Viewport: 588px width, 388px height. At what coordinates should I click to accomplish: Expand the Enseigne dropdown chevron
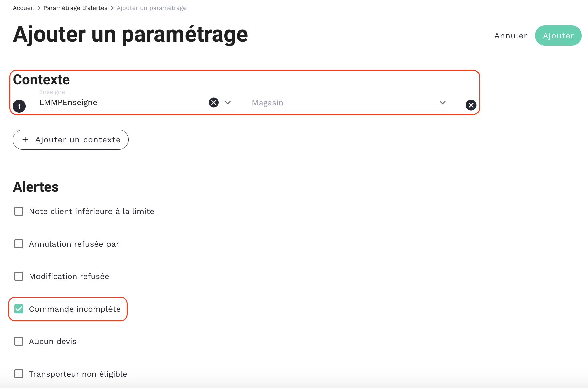pos(228,103)
